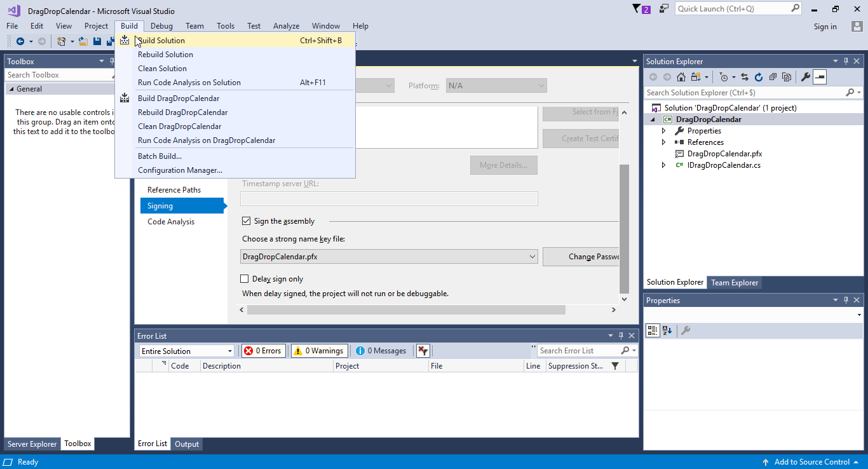Pin the Solution Explorer panel
This screenshot has height=469, width=868.
[x=846, y=62]
